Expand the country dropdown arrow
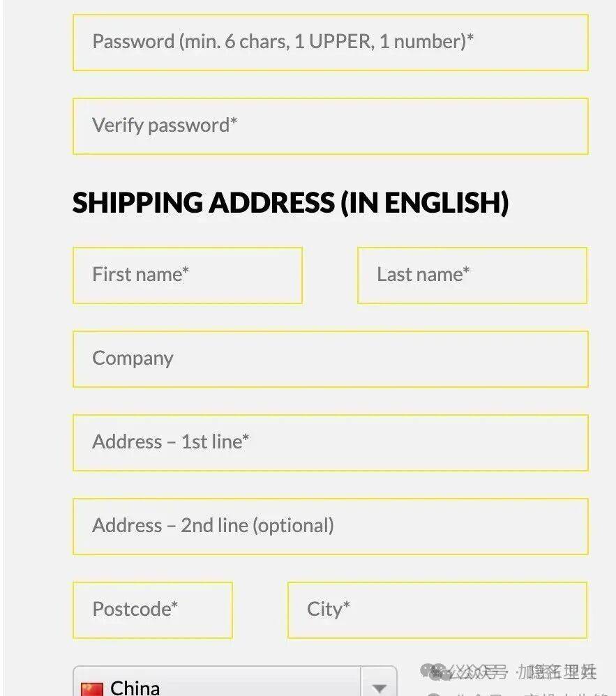 coord(380,686)
